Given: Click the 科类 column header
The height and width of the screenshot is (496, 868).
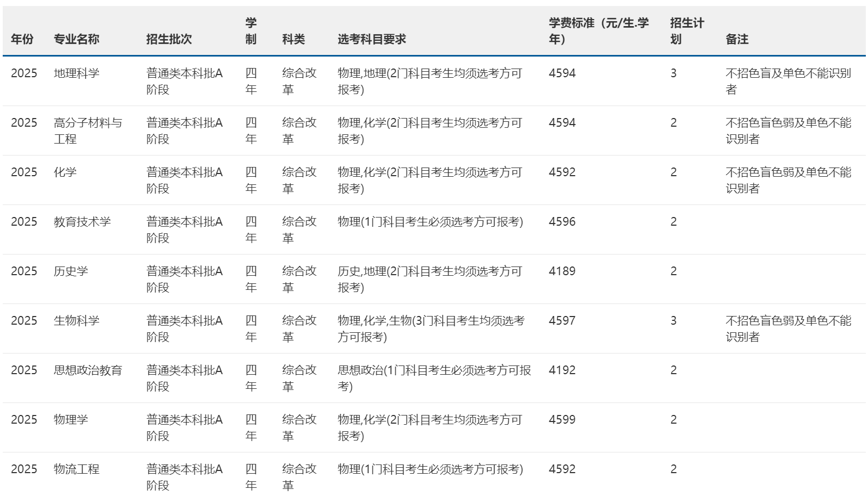Looking at the screenshot, I should click(294, 39).
